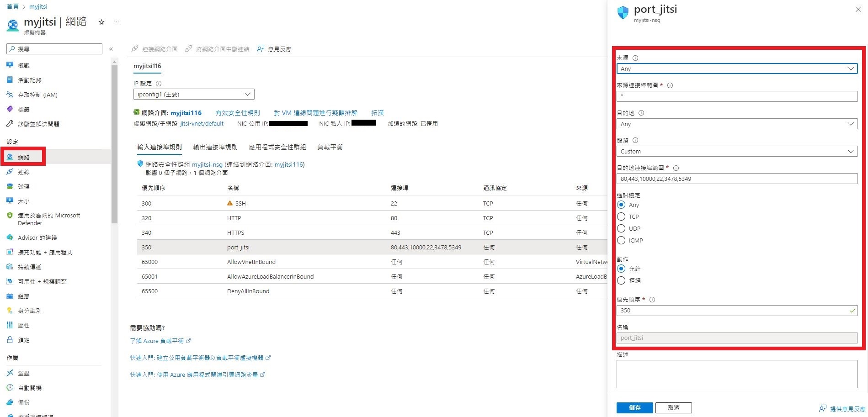The image size is (868, 417).
Task: Click the 優先順序 350 input field
Action: pyautogui.click(x=737, y=310)
